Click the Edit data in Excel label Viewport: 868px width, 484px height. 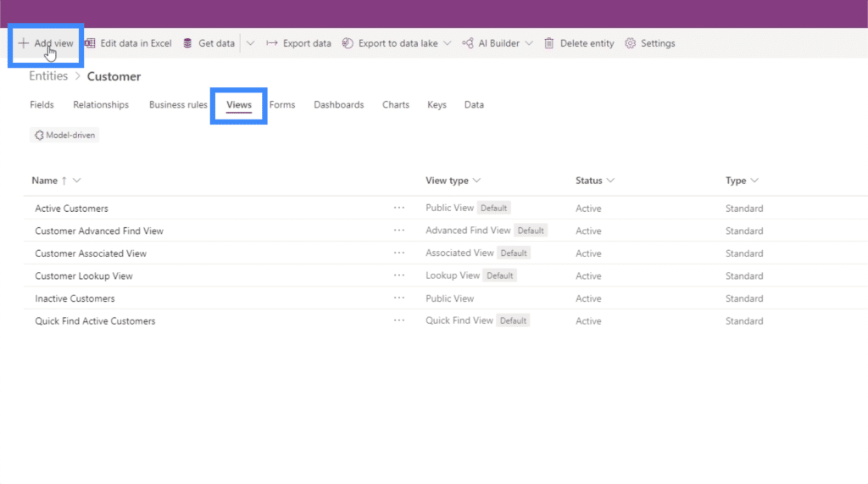(x=136, y=43)
